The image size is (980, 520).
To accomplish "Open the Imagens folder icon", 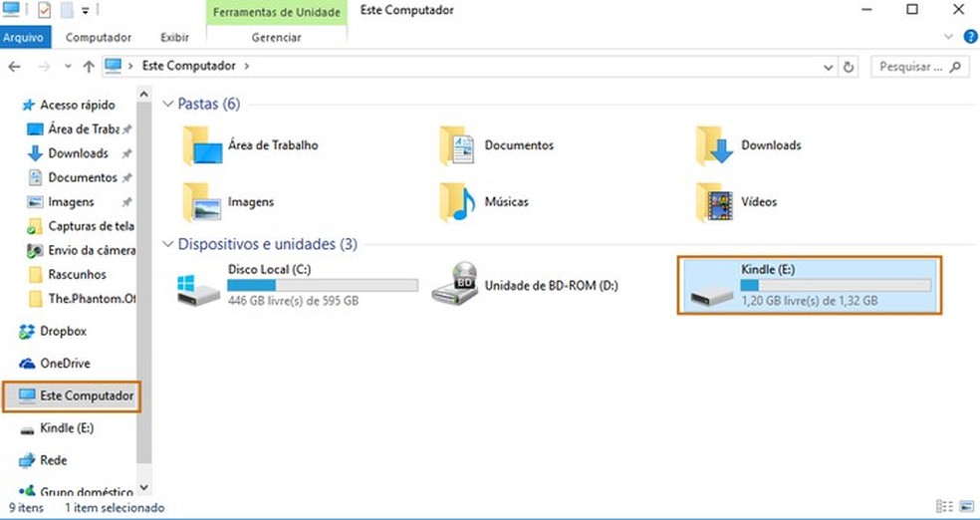I will [x=201, y=202].
